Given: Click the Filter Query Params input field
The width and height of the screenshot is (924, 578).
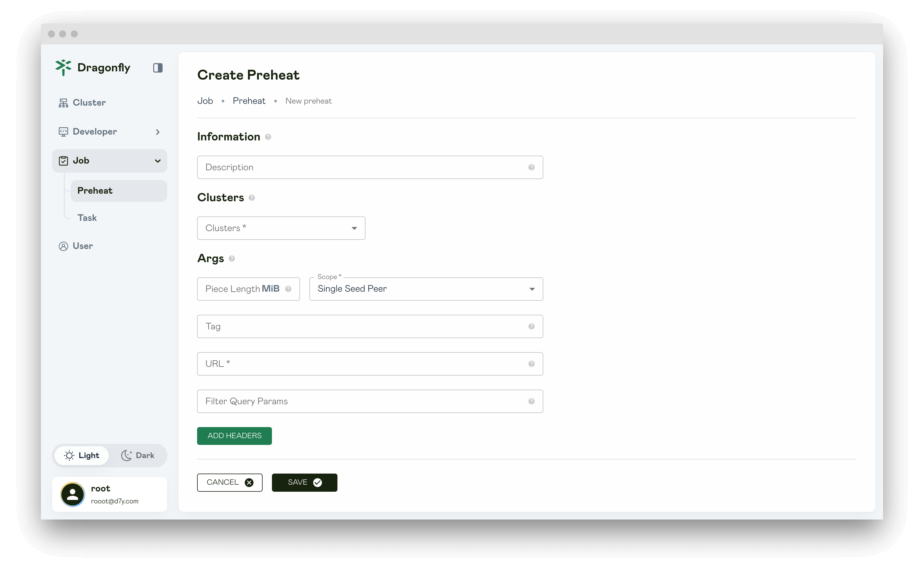Looking at the screenshot, I should click(370, 401).
